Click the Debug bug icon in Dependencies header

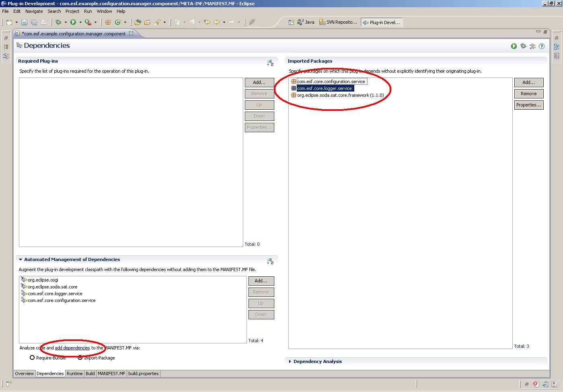coord(523,46)
